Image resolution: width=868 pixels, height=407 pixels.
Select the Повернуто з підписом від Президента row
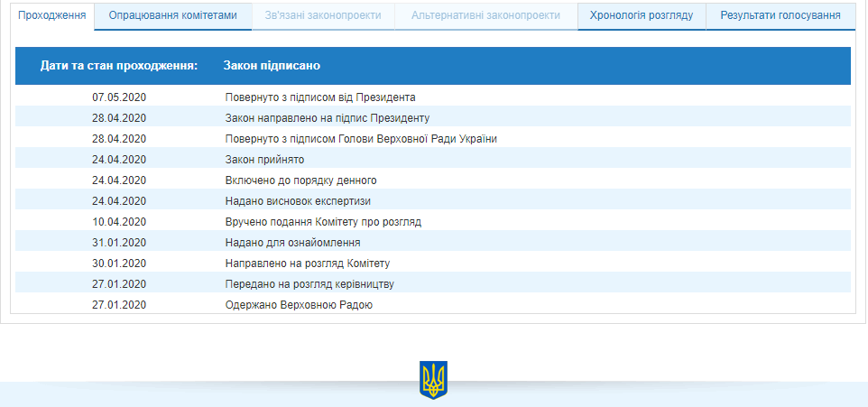(x=319, y=97)
